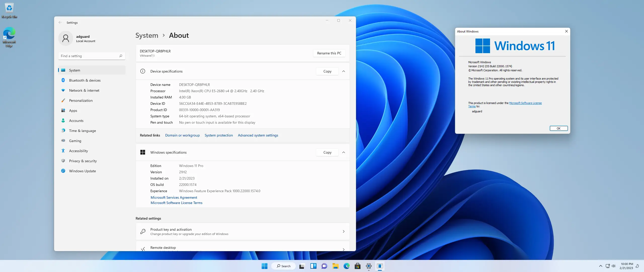Open Accounts settings page
This screenshot has width=644, height=272.
point(92,121)
